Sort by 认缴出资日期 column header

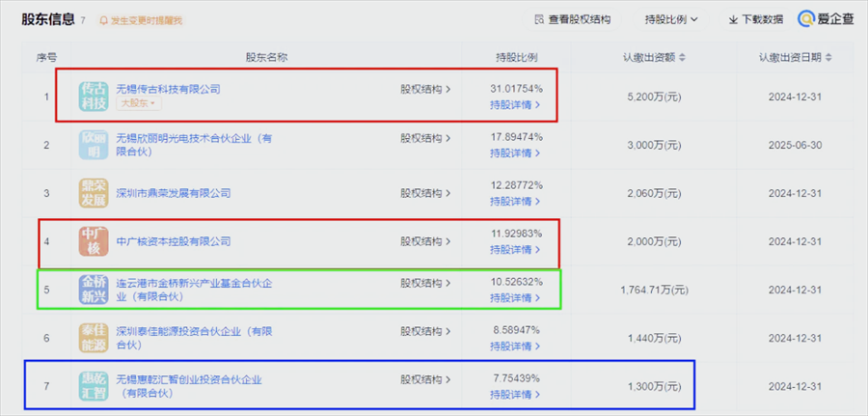(795, 58)
